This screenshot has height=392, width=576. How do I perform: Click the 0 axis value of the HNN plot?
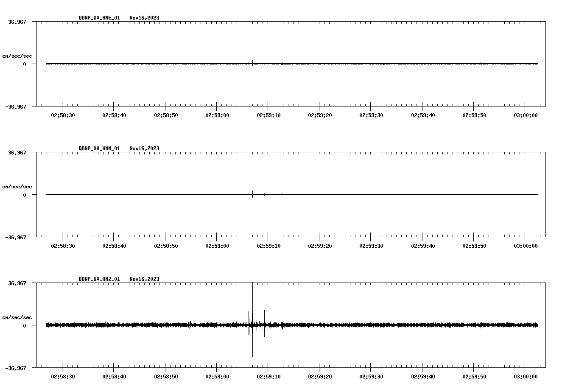pos(25,195)
